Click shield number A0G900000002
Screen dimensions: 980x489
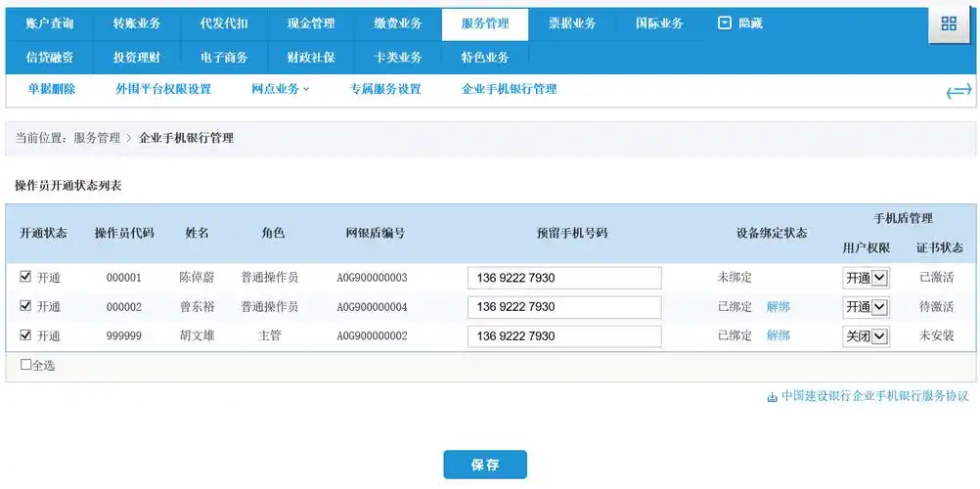[x=372, y=335]
